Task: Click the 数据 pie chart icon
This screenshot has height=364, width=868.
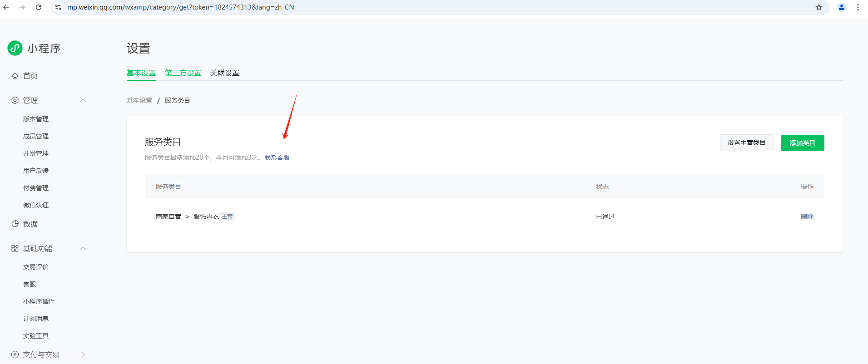Action: [15, 224]
